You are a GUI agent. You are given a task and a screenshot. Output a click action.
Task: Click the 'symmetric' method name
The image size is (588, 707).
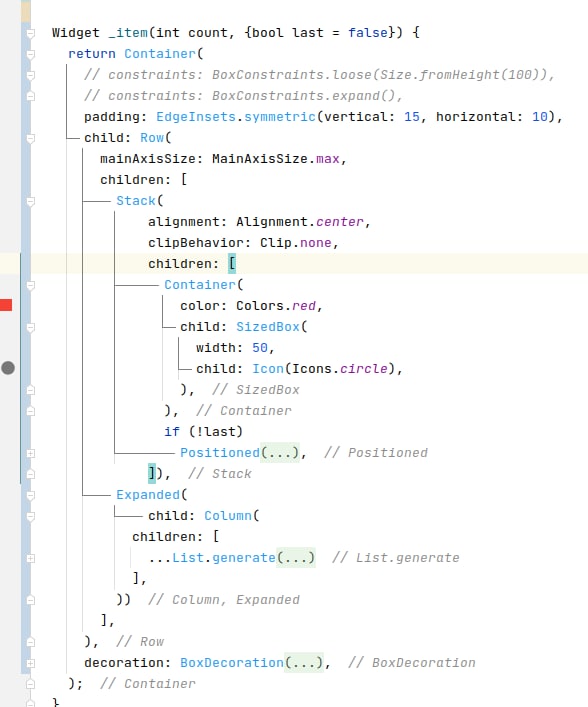(280, 117)
